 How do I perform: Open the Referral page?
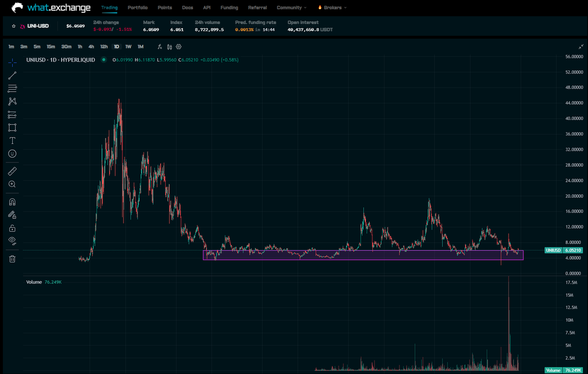click(x=258, y=8)
